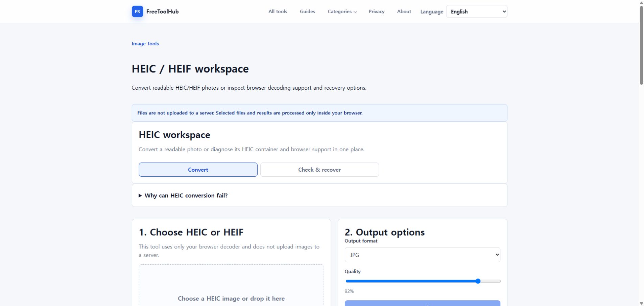Viewport: 644px width, 306px height.
Task: Open the Output format dropdown showing JPG
Action: pyautogui.click(x=422, y=255)
